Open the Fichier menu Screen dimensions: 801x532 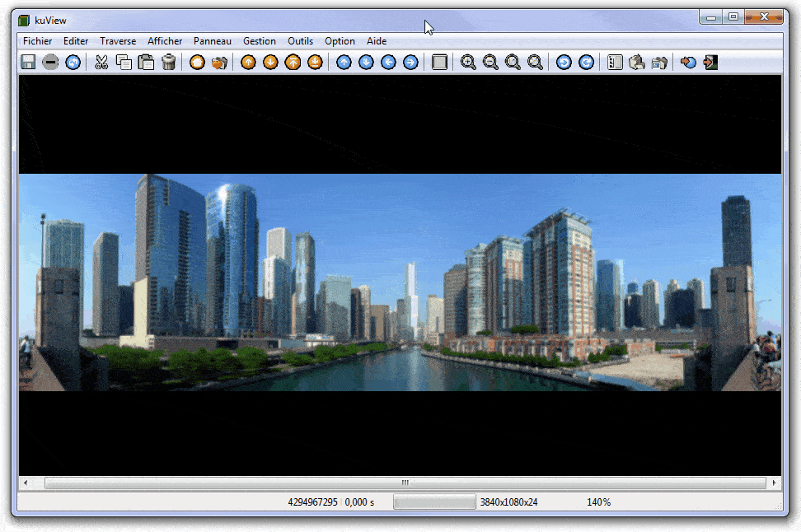point(37,41)
